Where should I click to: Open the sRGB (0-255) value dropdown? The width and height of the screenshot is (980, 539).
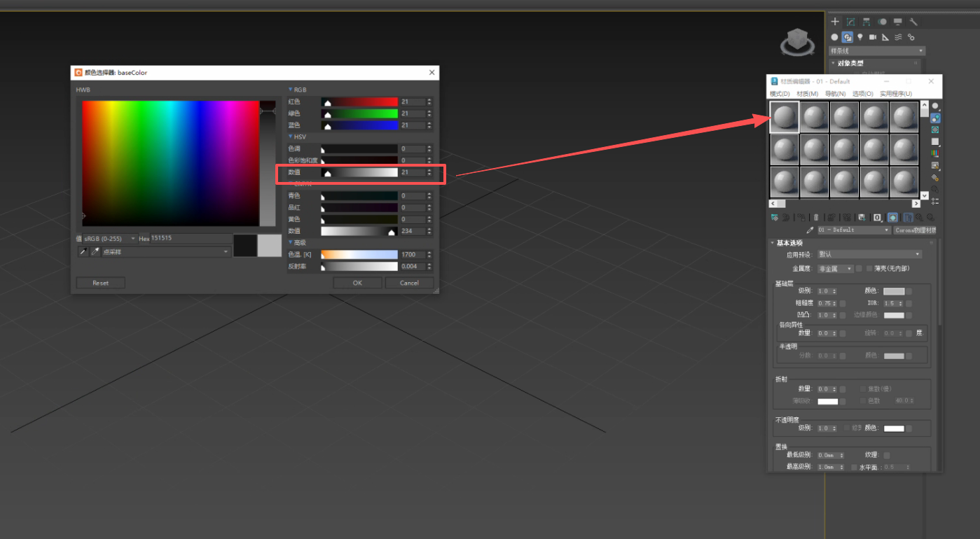tap(110, 239)
